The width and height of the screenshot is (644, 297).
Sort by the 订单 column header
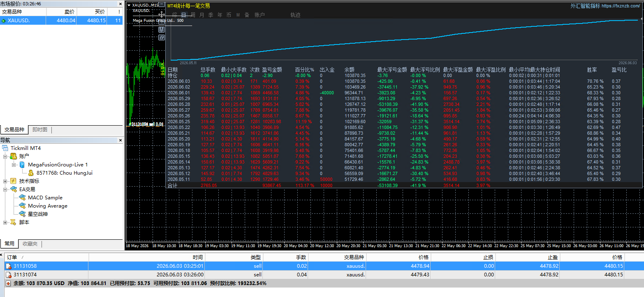point(46,257)
